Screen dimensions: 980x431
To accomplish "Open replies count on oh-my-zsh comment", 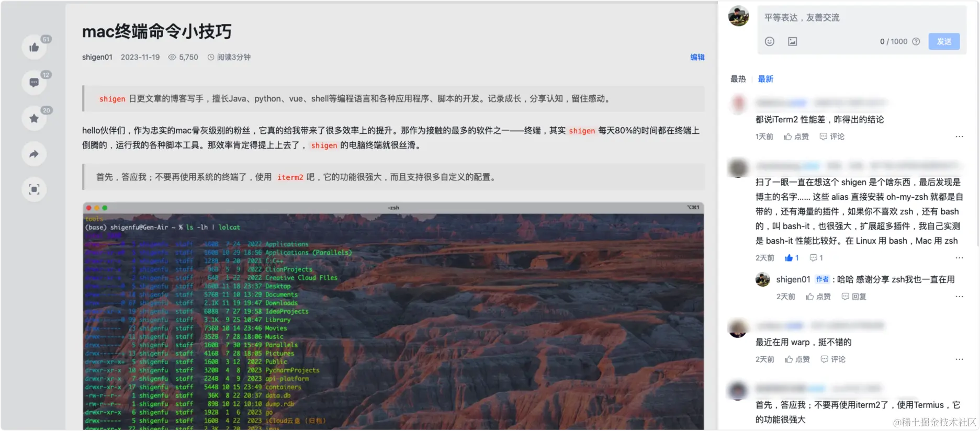I will pos(816,258).
